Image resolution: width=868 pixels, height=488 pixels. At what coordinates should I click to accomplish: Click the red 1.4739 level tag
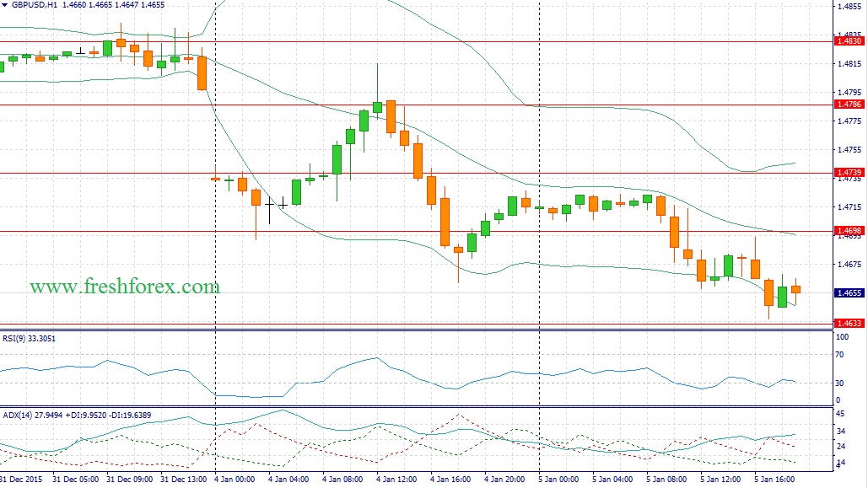[x=848, y=173]
